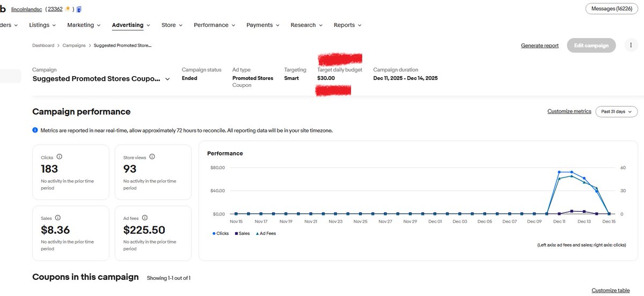Click the store badge icon beside feedback score

(x=79, y=9)
